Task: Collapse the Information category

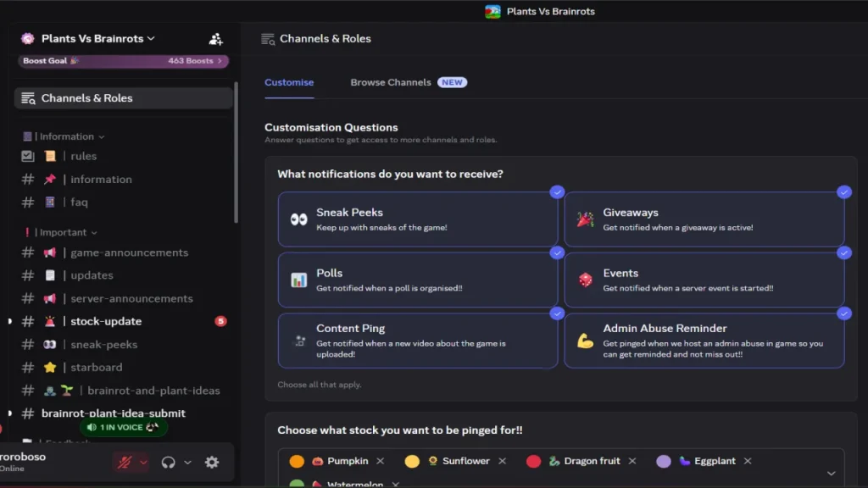Action: point(66,136)
